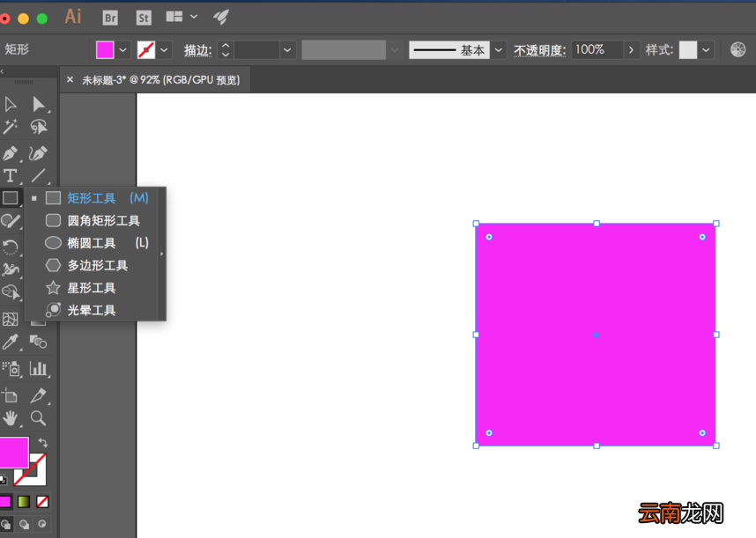This screenshot has width=756, height=538.
Task: Choose Polygon Tool from flyout
Action: click(x=95, y=265)
